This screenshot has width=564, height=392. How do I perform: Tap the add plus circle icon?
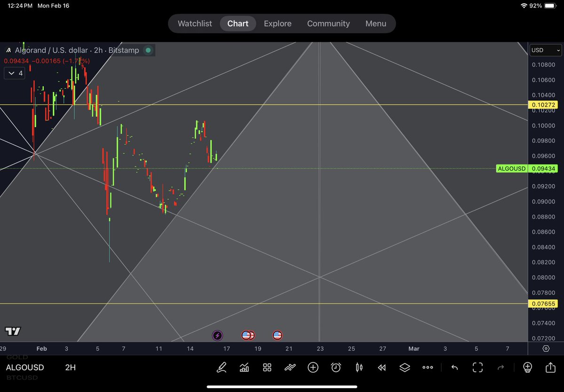(x=313, y=367)
